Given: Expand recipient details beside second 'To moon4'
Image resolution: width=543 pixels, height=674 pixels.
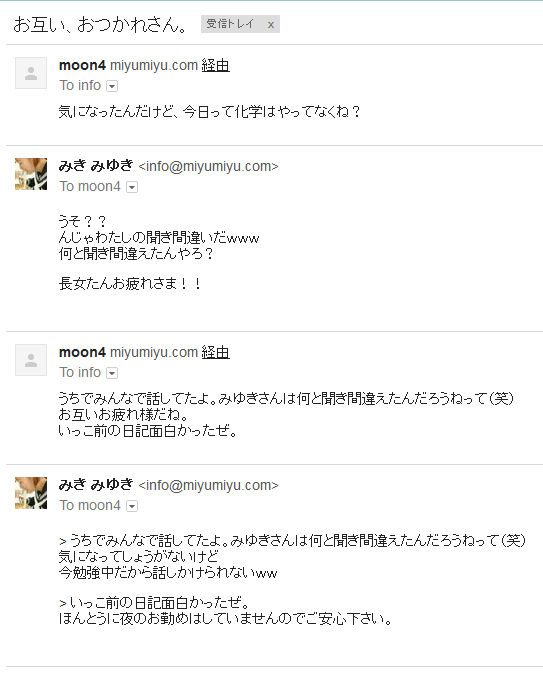Looking at the screenshot, I should tap(132, 506).
